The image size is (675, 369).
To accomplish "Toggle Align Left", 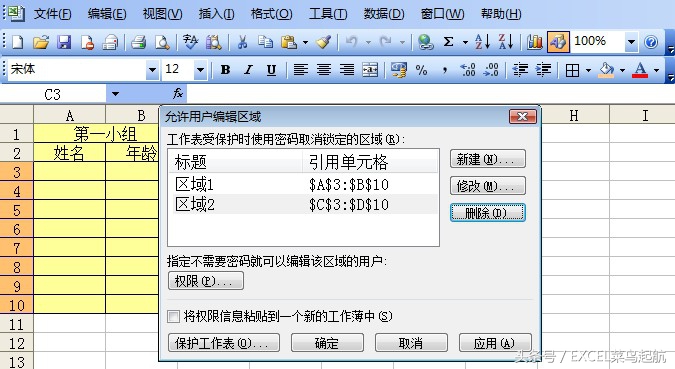I will tap(300, 70).
